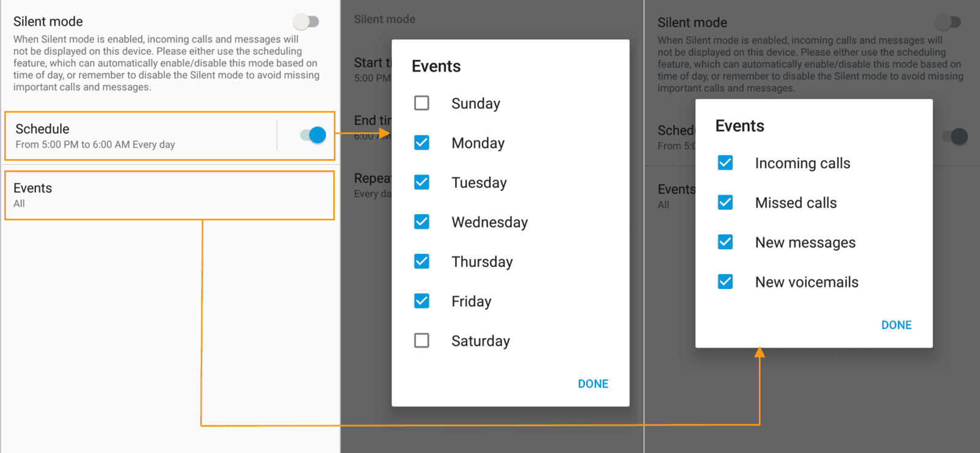Enable the Saturday checkbox

point(421,340)
